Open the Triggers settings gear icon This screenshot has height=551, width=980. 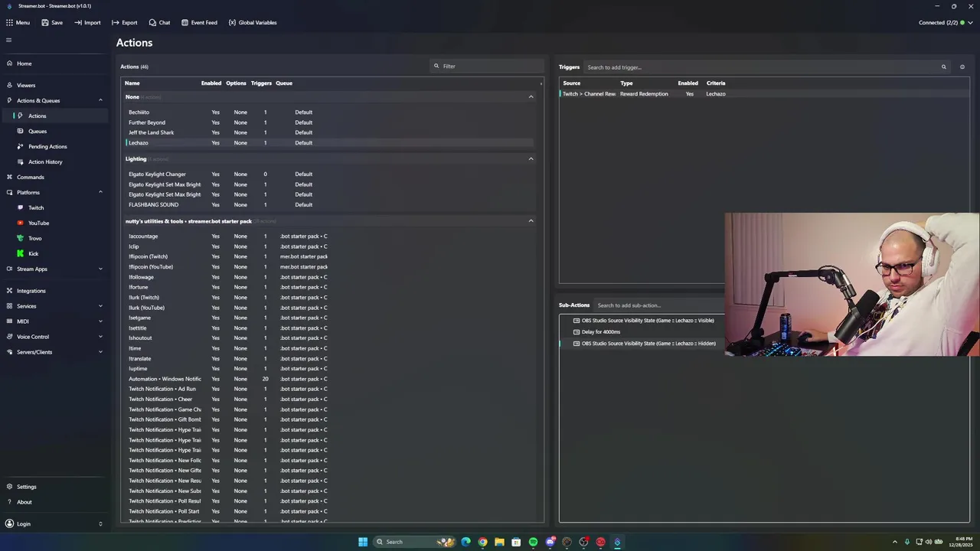[962, 67]
